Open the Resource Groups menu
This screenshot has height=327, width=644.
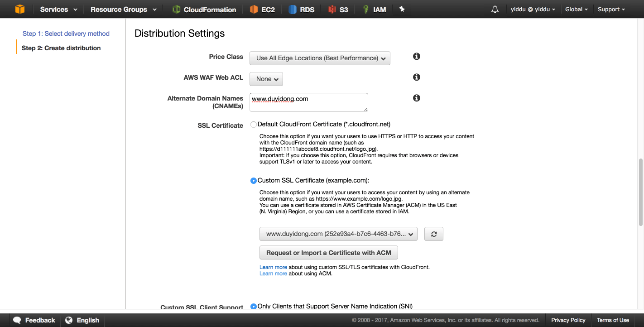click(x=123, y=9)
